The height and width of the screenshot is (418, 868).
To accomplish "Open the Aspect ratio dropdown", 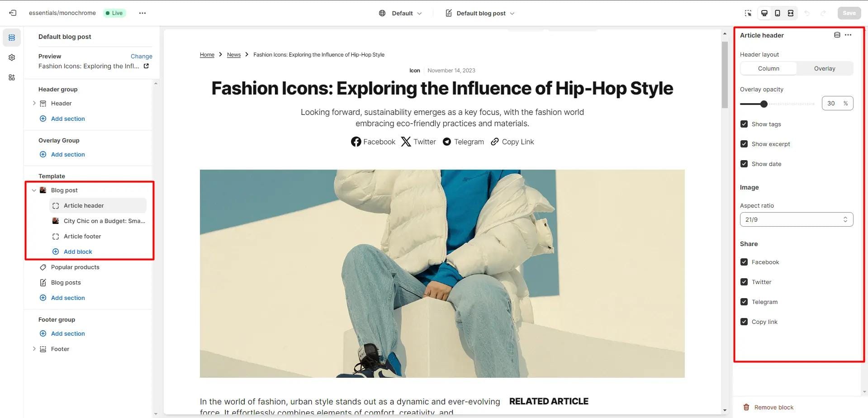I will click(796, 219).
